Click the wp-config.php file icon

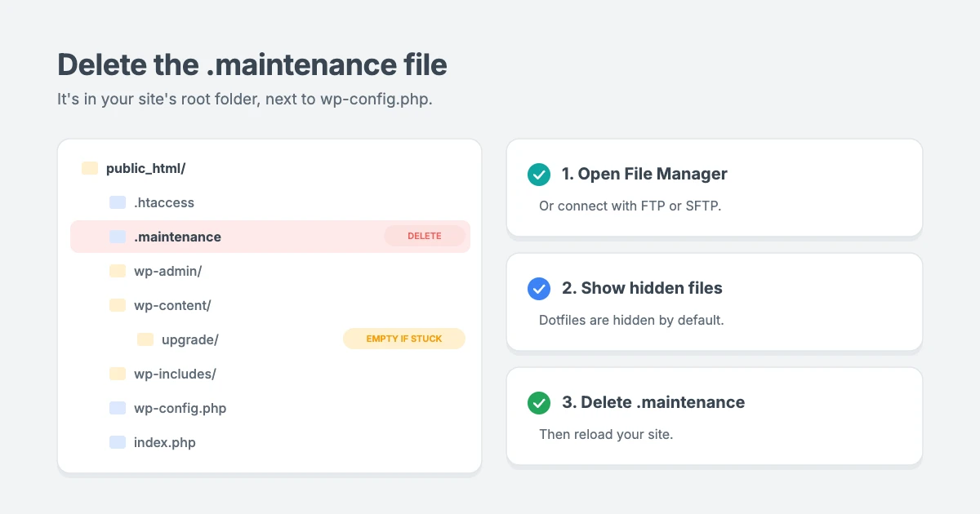[118, 408]
